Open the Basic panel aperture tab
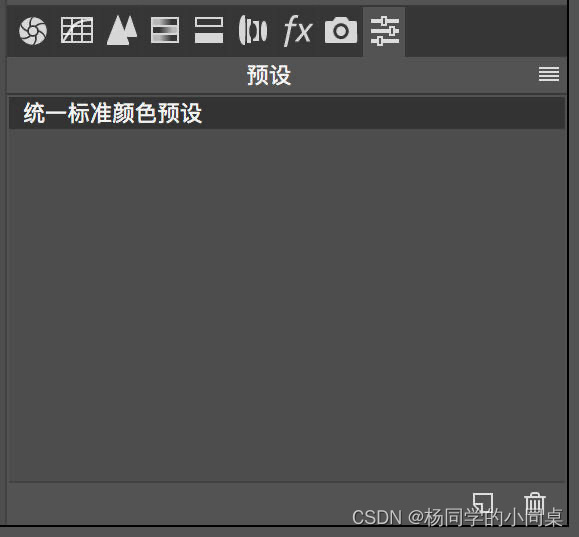 pos(33,31)
